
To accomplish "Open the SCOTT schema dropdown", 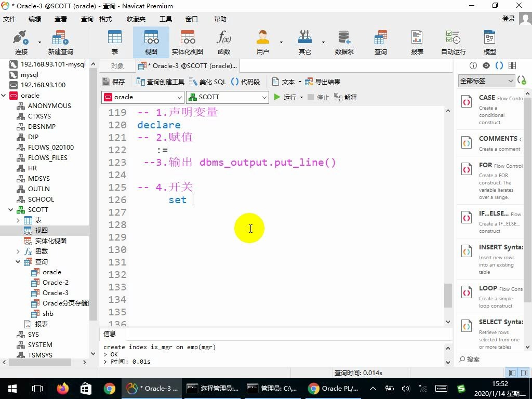I will point(227,97).
